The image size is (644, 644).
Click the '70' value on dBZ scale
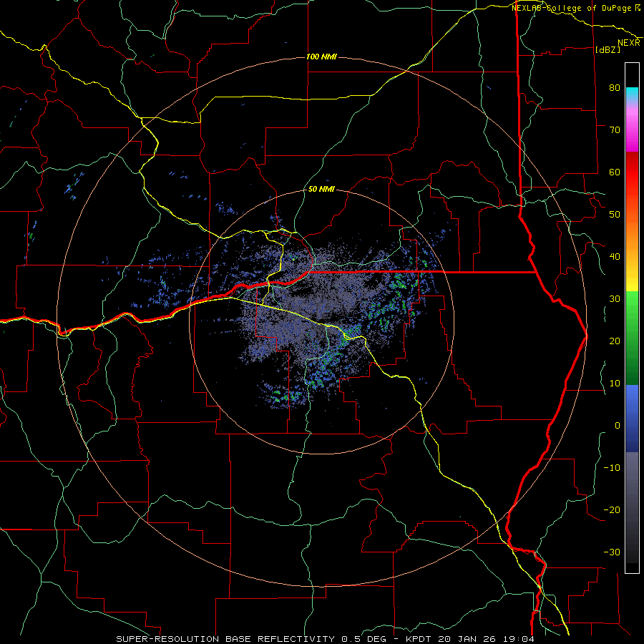(x=615, y=130)
